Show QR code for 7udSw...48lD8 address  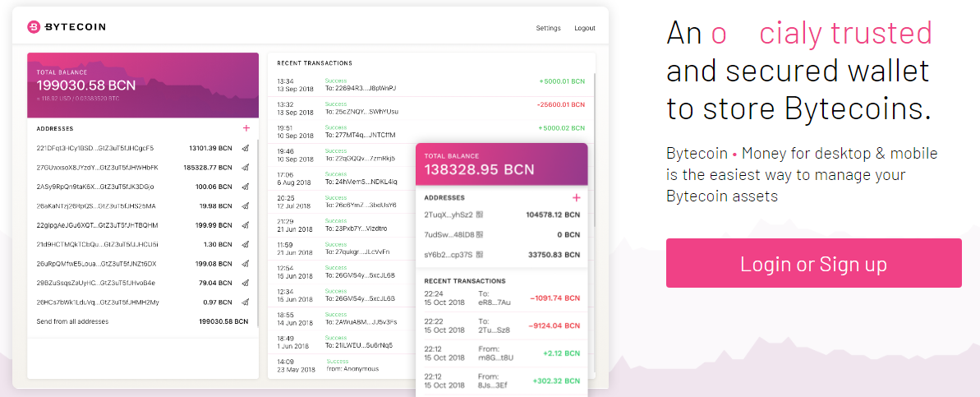tap(480, 234)
